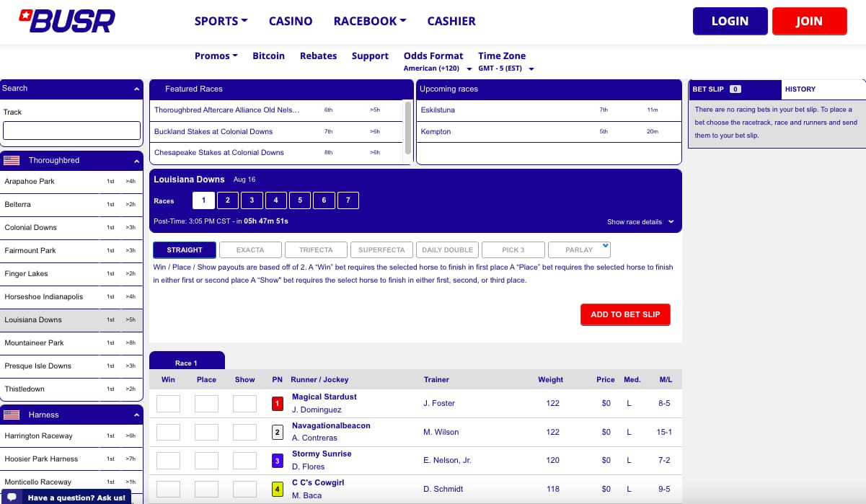Screen dimensions: 866x504
Task: Check Win box for Stormy Sunrise
Action: click(168, 460)
